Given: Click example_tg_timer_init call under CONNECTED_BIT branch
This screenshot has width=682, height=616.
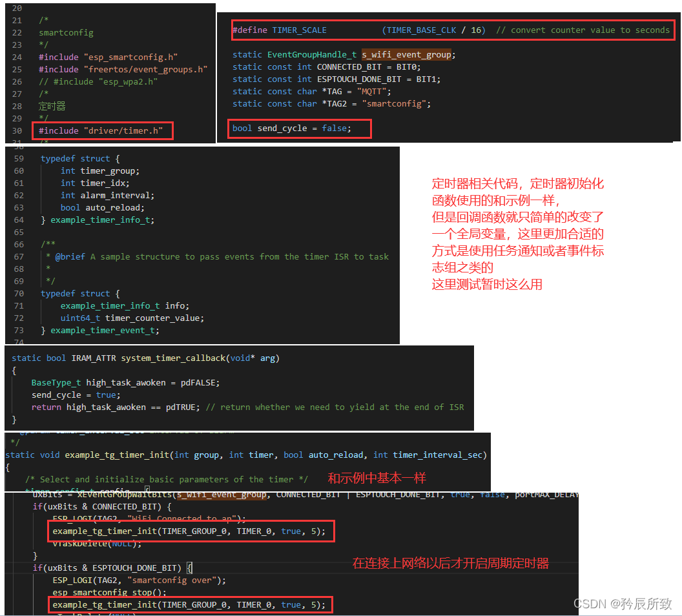Looking at the screenshot, I should click(x=189, y=531).
